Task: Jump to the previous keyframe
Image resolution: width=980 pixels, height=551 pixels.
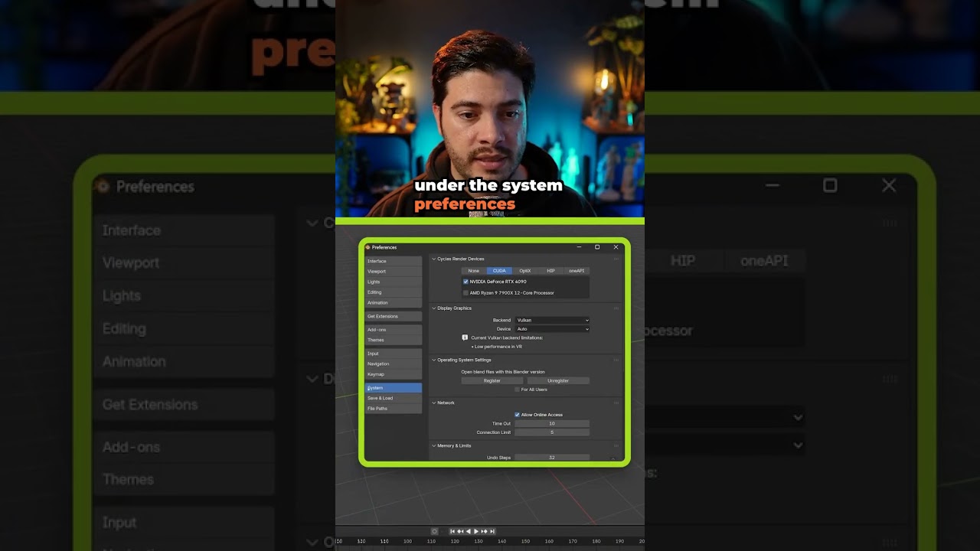Action: pyautogui.click(x=460, y=531)
